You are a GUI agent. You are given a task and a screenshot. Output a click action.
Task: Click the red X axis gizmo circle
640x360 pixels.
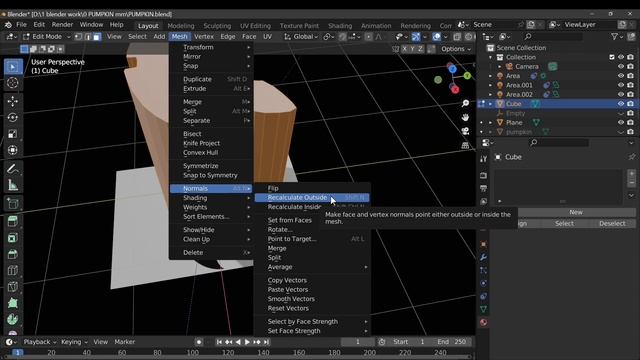(455, 89)
